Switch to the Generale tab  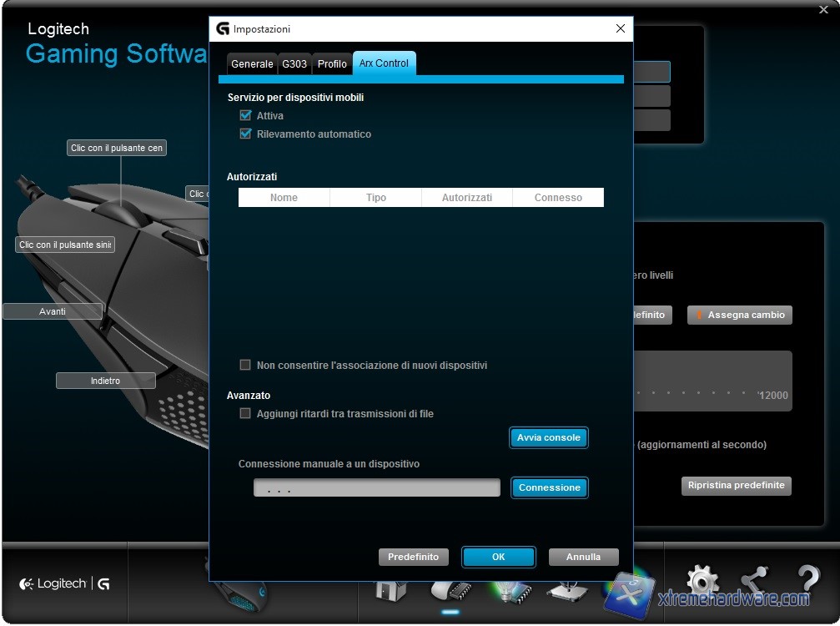tap(252, 64)
